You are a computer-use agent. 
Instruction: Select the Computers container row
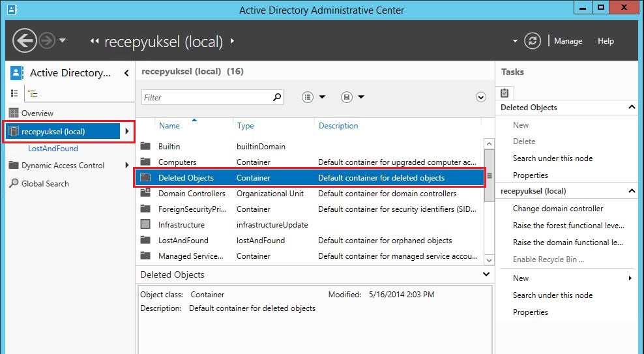[x=310, y=162]
